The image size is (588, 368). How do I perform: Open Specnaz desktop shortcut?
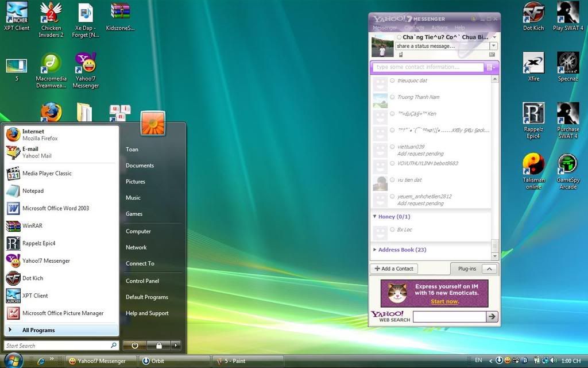[x=568, y=67]
